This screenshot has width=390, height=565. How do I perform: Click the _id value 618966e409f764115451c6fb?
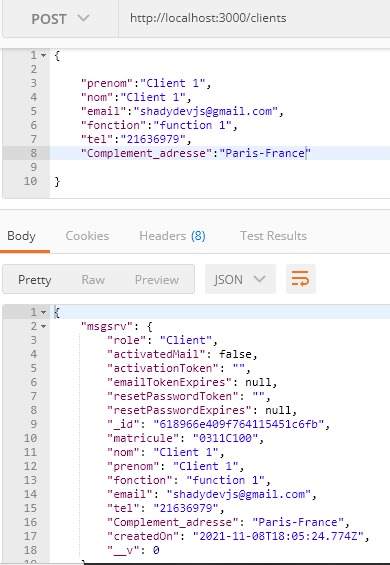click(239, 425)
